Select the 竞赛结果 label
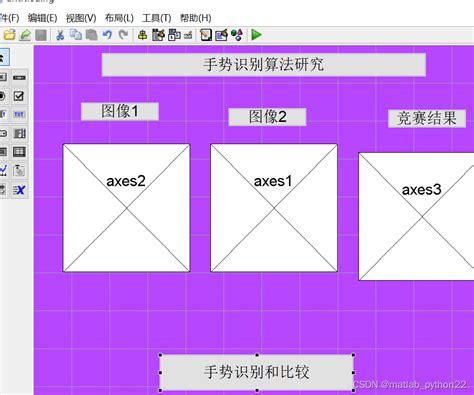The width and height of the screenshot is (474, 395). [427, 118]
